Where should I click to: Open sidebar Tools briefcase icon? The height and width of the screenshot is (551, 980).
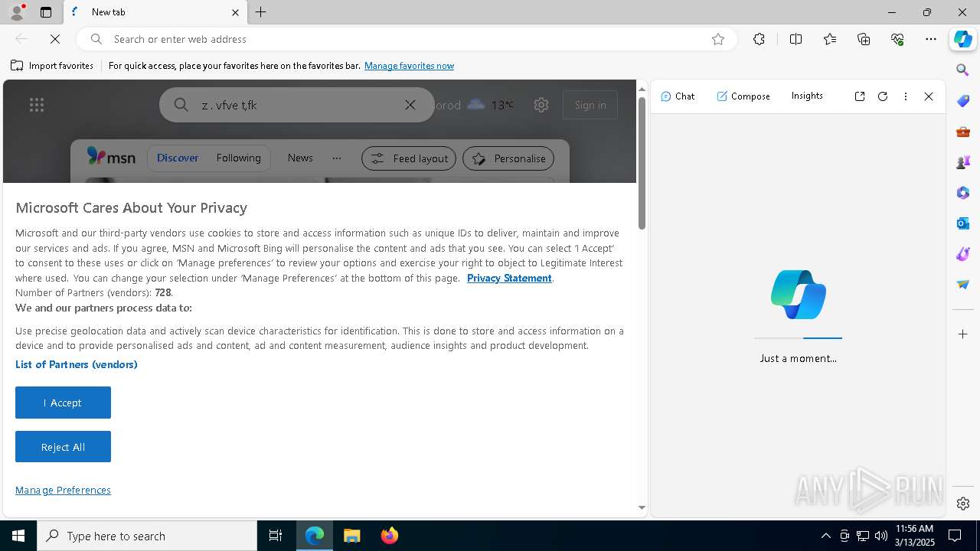(963, 131)
